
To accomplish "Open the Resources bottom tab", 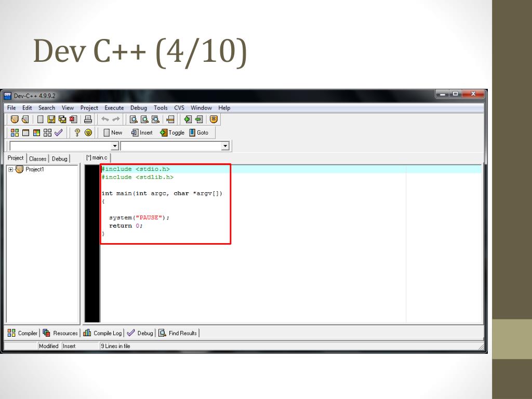I will 60,333.
